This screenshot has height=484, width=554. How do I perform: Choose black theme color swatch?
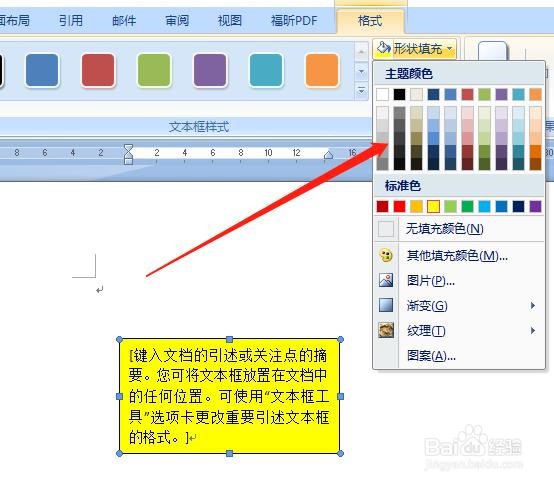pos(399,95)
